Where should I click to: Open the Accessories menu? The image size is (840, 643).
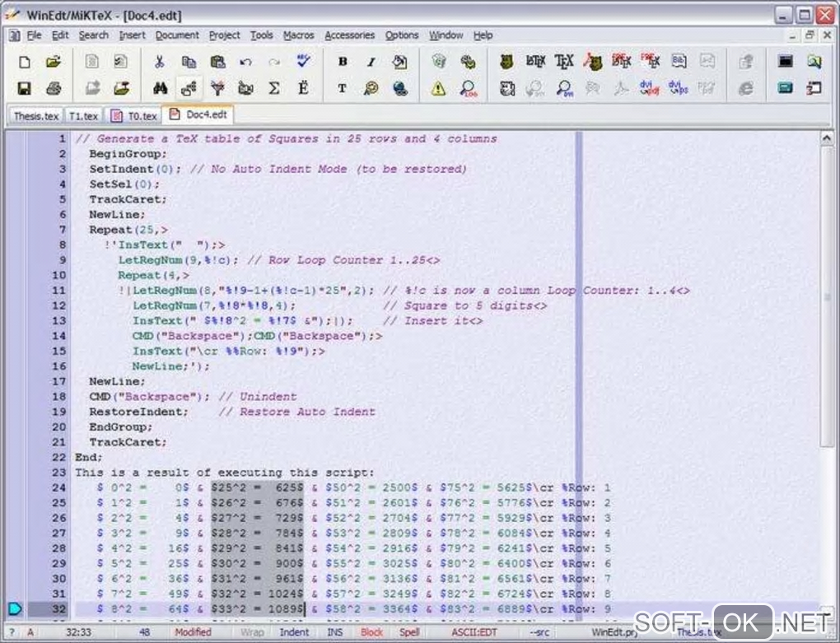[x=349, y=35]
